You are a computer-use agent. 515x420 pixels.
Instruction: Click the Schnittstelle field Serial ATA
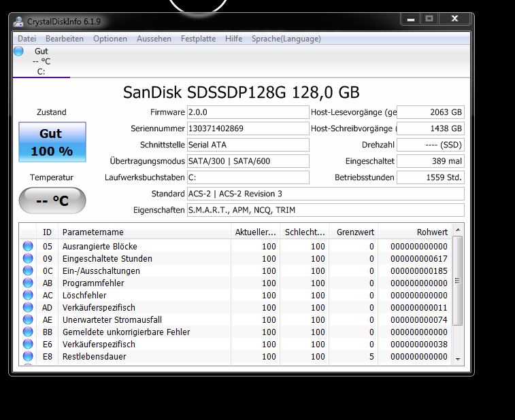pyautogui.click(x=248, y=145)
